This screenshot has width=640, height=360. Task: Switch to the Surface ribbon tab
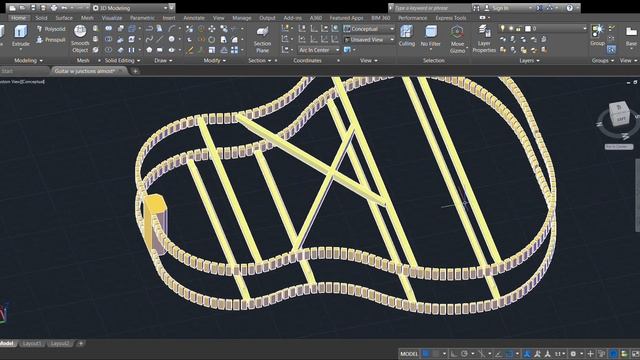point(64,18)
